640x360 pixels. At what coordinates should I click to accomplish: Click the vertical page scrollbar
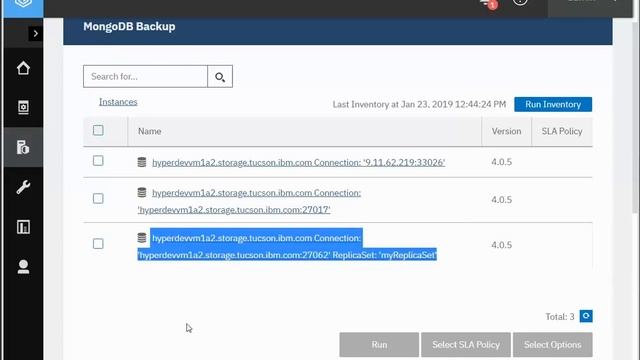coord(635,118)
